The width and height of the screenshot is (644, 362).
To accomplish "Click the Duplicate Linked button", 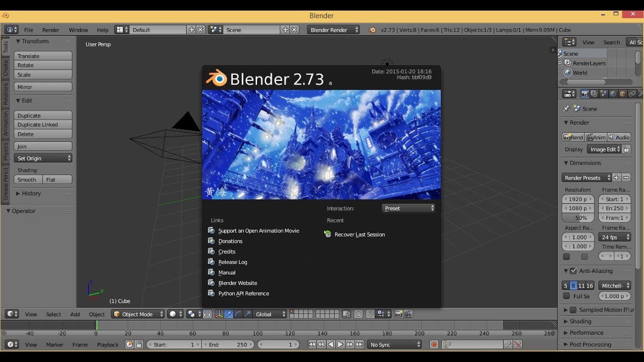I will tap(43, 125).
